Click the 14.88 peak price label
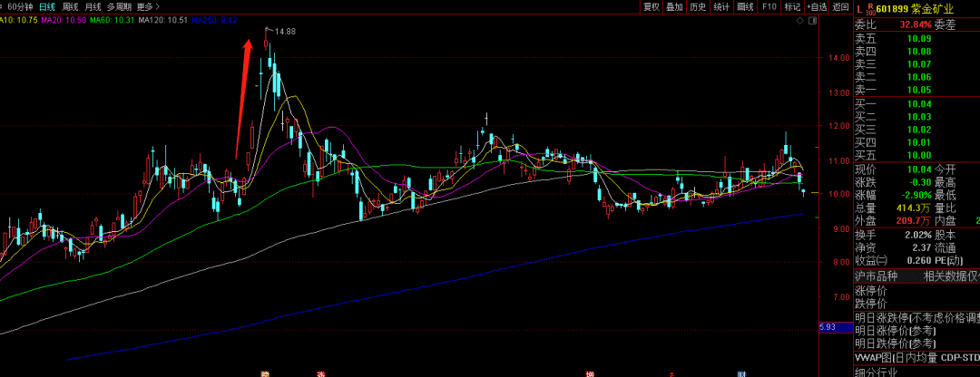 pyautogui.click(x=285, y=31)
